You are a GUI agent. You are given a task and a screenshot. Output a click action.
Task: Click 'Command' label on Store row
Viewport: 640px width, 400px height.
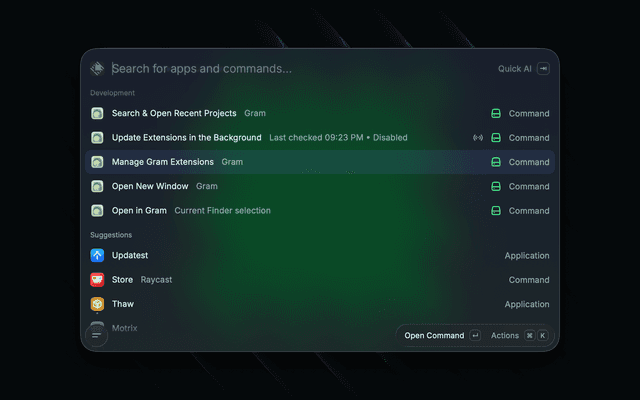[529, 280]
